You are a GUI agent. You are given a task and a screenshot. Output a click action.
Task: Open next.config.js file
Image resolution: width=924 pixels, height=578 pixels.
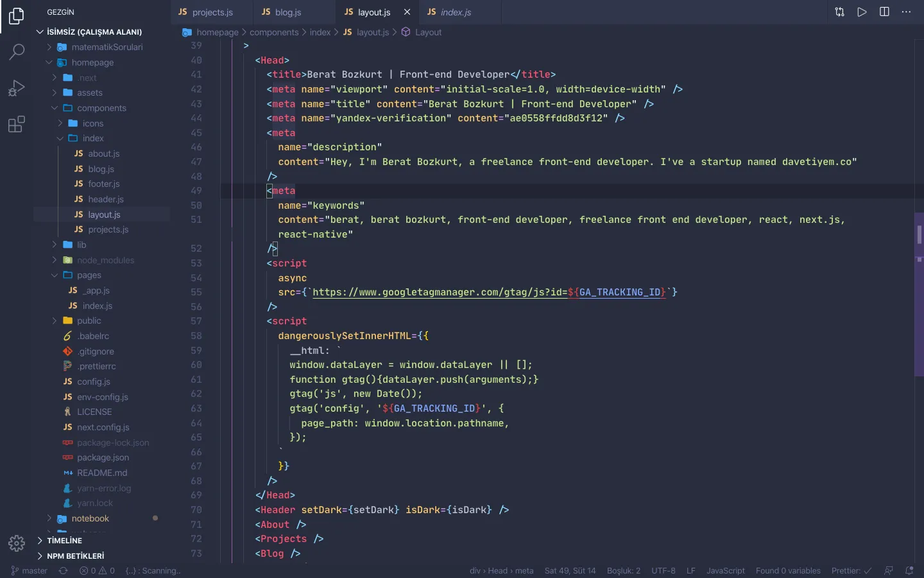pos(101,427)
